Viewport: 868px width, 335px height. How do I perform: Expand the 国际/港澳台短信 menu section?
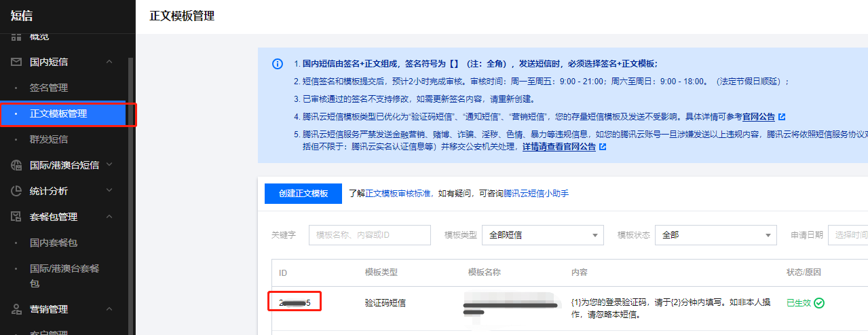tap(109, 165)
